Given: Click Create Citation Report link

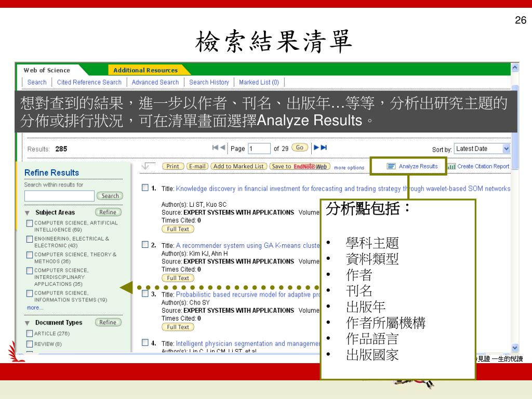Looking at the screenshot, I should click(x=483, y=166).
